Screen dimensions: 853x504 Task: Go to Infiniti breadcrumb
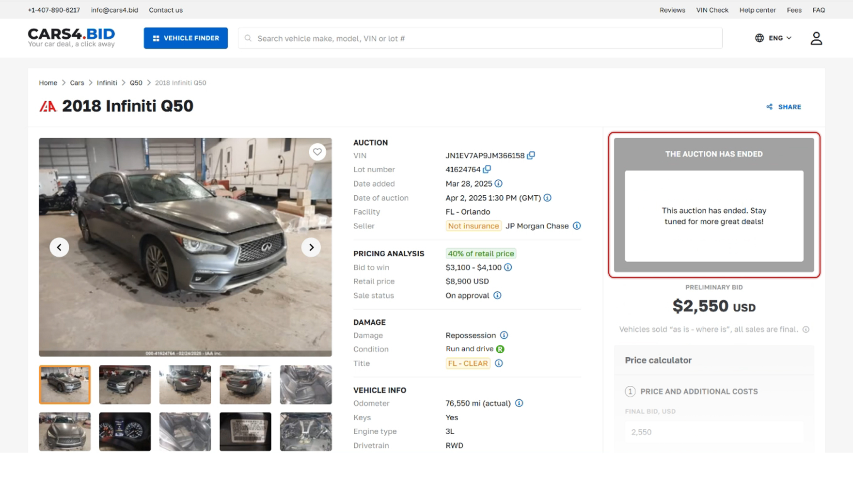(107, 83)
